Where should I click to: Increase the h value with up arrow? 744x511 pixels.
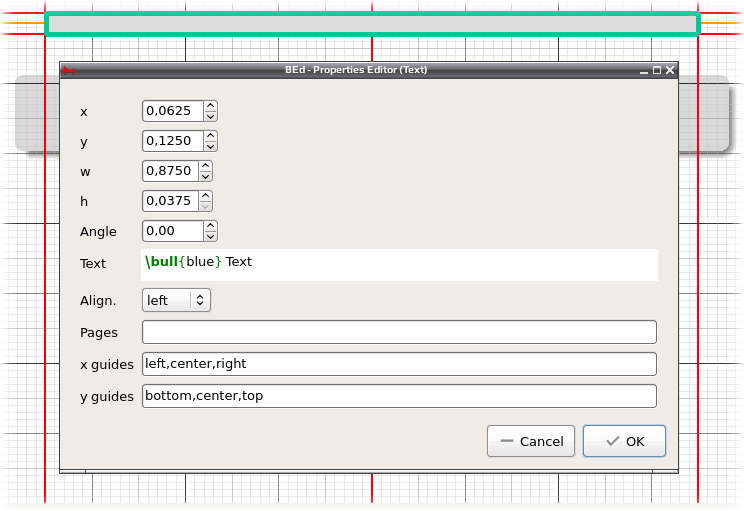tap(205, 195)
